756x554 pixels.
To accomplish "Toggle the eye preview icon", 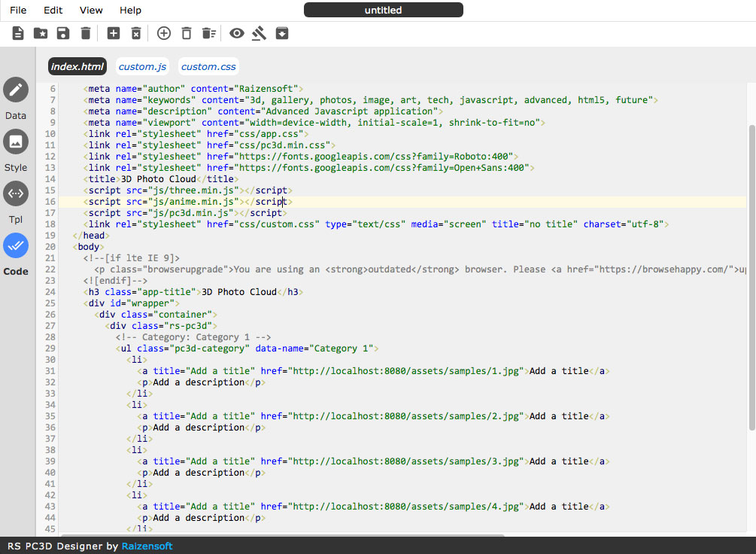I will (237, 33).
